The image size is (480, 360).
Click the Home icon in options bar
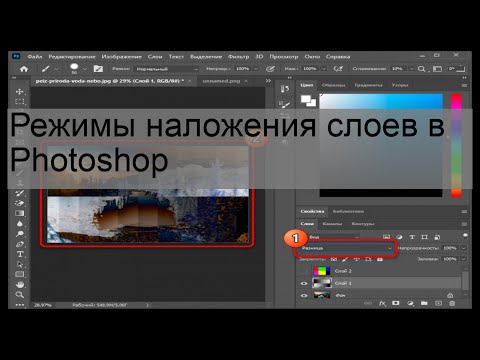pyautogui.click(x=24, y=69)
